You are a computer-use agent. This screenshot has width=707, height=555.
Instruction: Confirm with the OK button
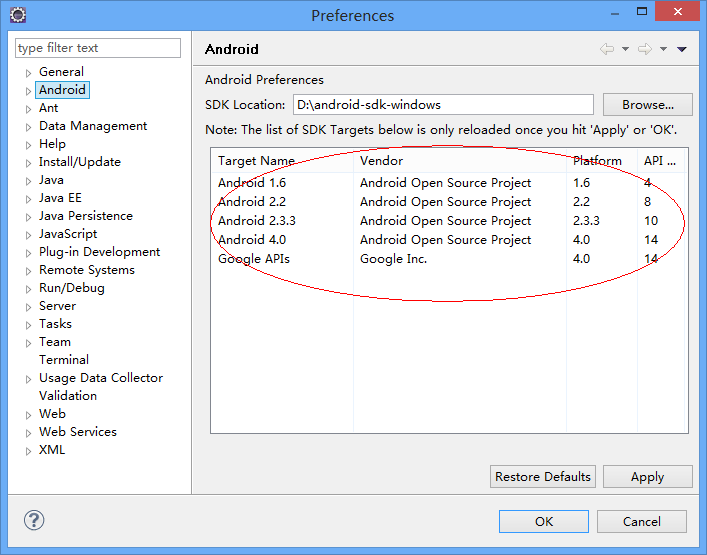(x=544, y=522)
